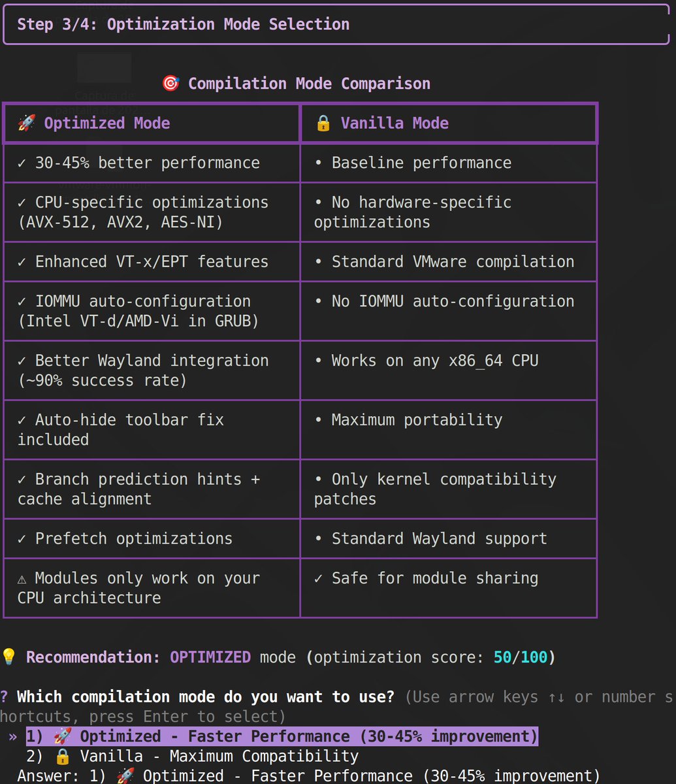Click the Vanilla Mode column header

coord(449,123)
